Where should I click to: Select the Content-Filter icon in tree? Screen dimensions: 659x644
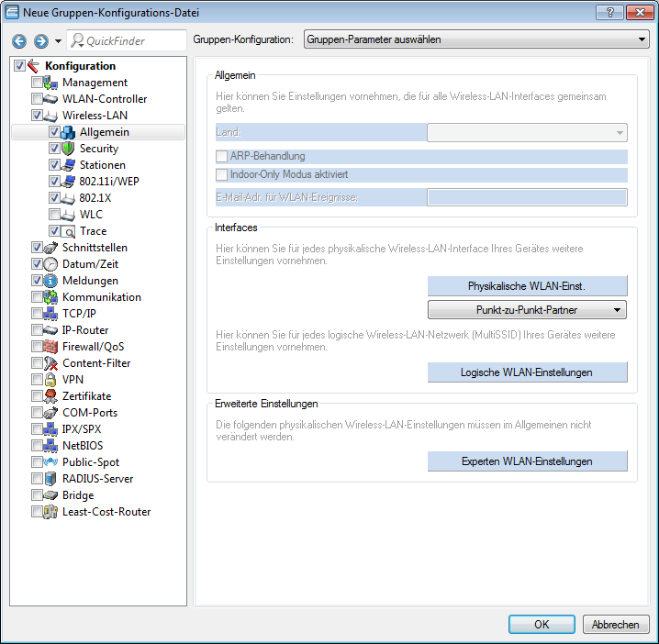[x=51, y=363]
